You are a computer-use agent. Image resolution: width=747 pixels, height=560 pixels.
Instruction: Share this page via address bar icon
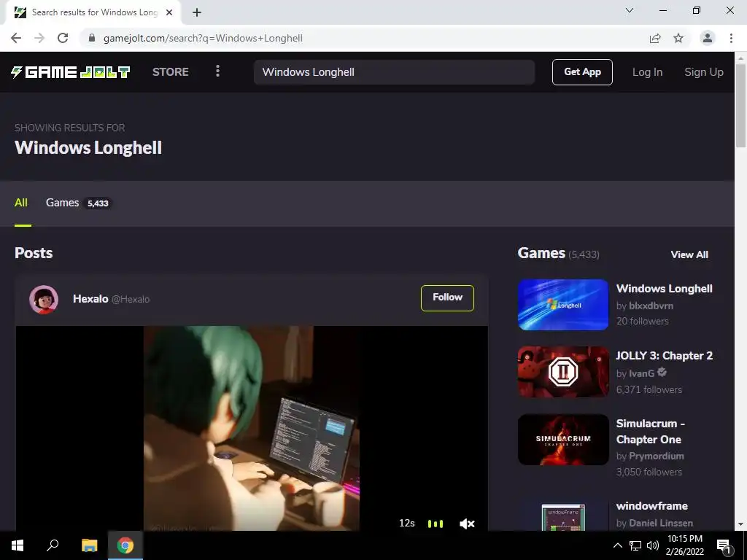click(x=655, y=38)
